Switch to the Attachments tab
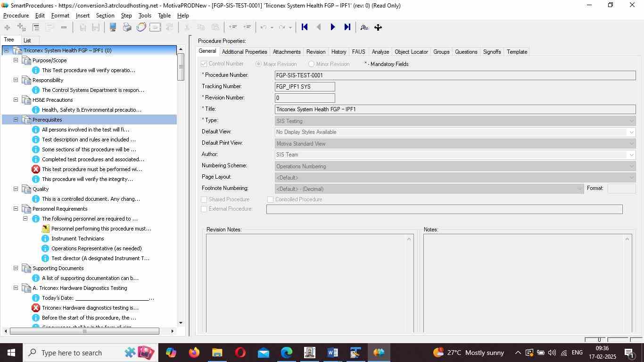 [x=287, y=52]
